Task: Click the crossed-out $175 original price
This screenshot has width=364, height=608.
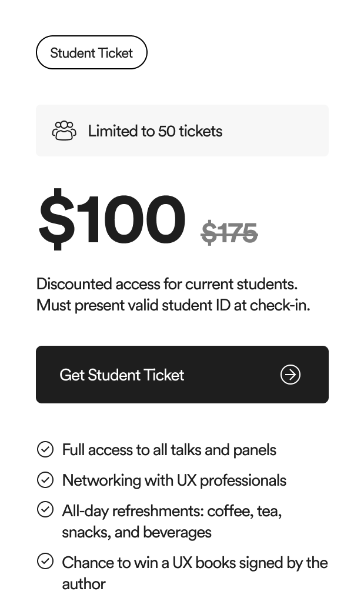Action: [x=229, y=233]
